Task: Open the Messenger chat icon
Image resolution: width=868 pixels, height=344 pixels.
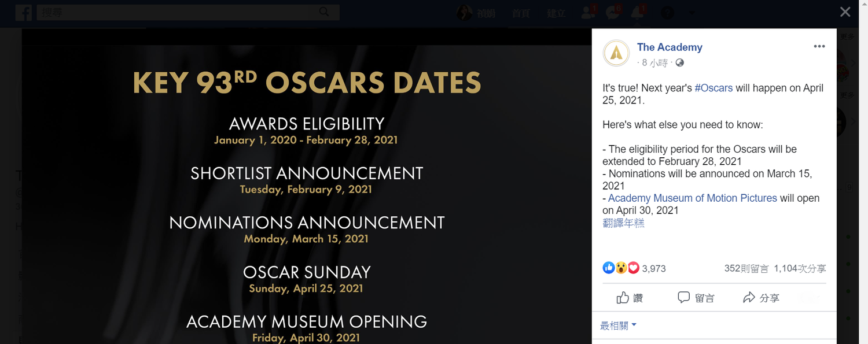Action: (x=613, y=12)
